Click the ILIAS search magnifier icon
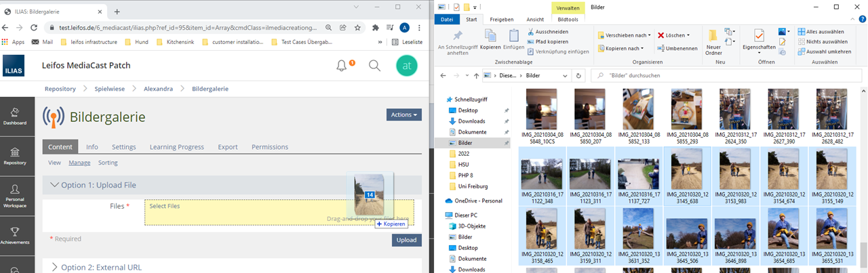The width and height of the screenshot is (868, 273). [374, 66]
